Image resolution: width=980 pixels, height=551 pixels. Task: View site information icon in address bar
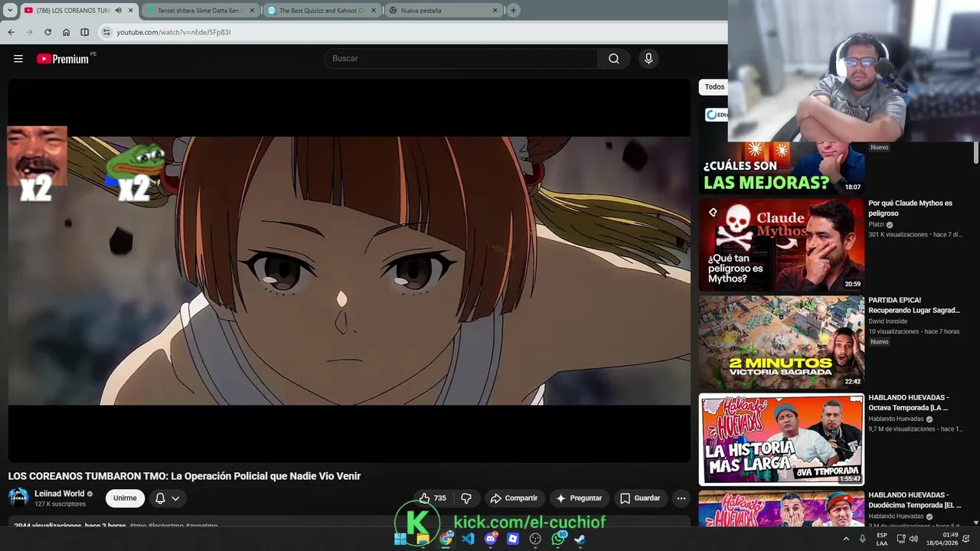pos(106,32)
